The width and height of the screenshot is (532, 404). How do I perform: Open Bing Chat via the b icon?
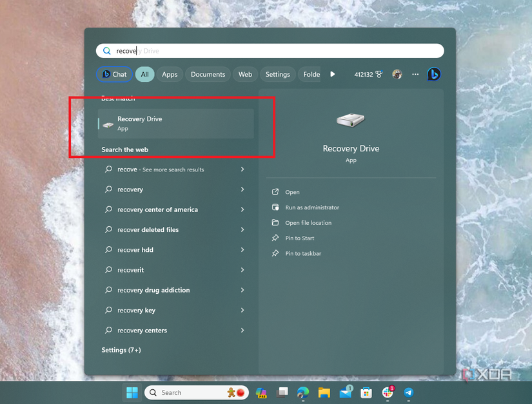tap(433, 74)
